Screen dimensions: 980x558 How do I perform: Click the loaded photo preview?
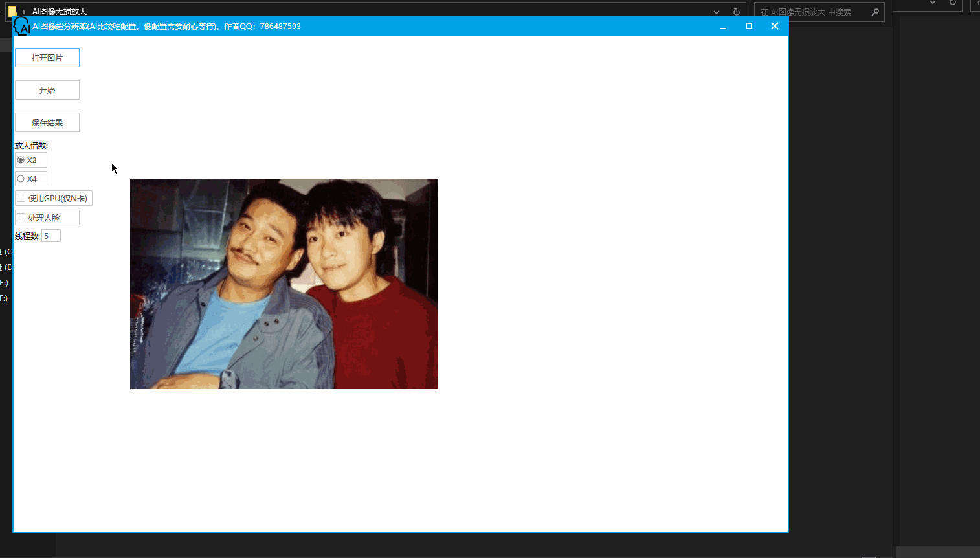click(284, 284)
